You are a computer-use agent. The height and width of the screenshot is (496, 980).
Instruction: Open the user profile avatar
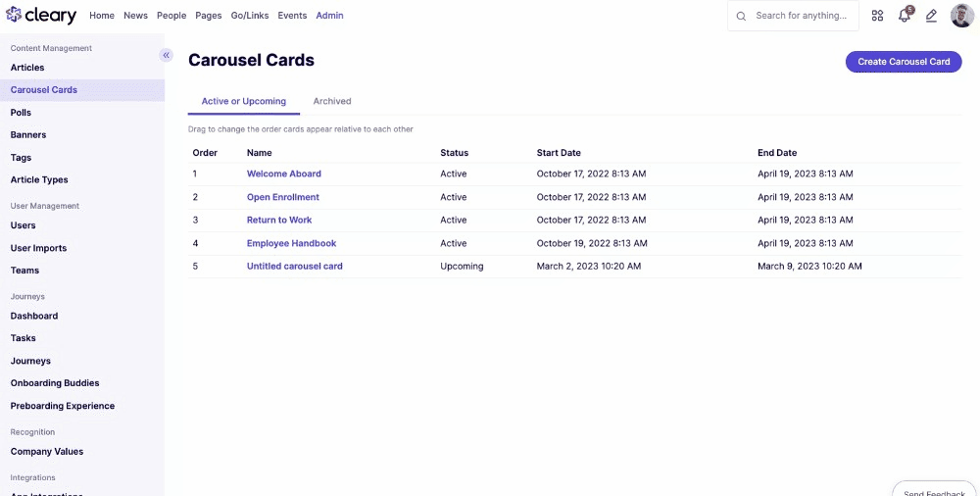pyautogui.click(x=962, y=16)
